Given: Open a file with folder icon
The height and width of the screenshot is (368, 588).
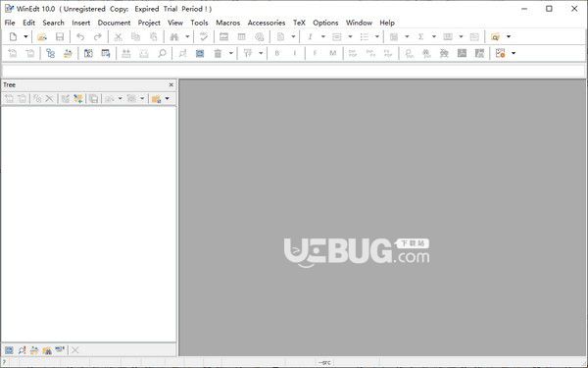Looking at the screenshot, I should [x=42, y=37].
